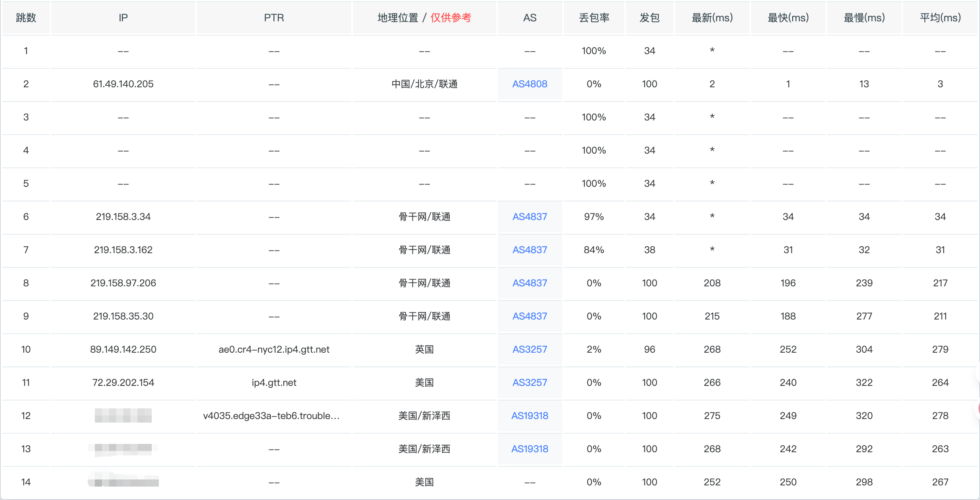Select the PTR column header
Screen dimensions: 980x500
tap(274, 18)
